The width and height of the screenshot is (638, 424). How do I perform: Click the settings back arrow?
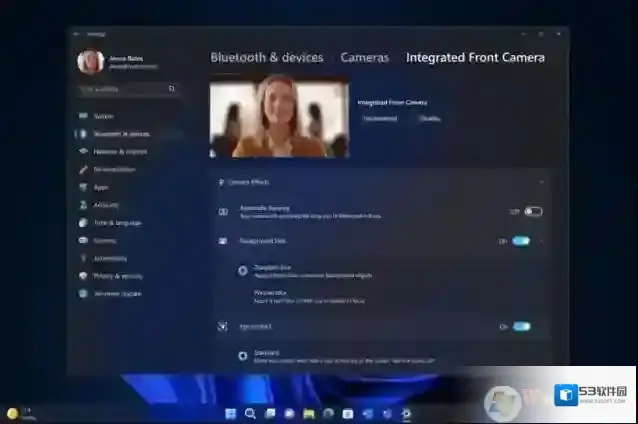coord(77,33)
